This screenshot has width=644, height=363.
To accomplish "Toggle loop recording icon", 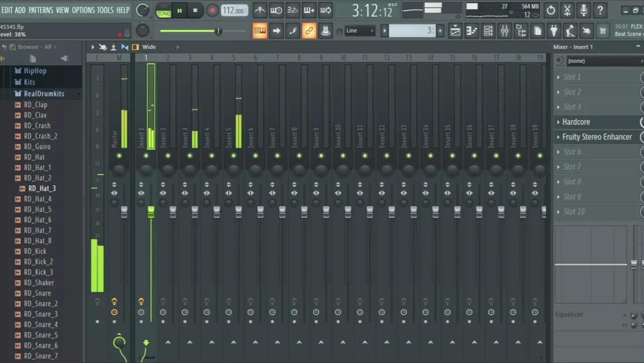I will (326, 10).
